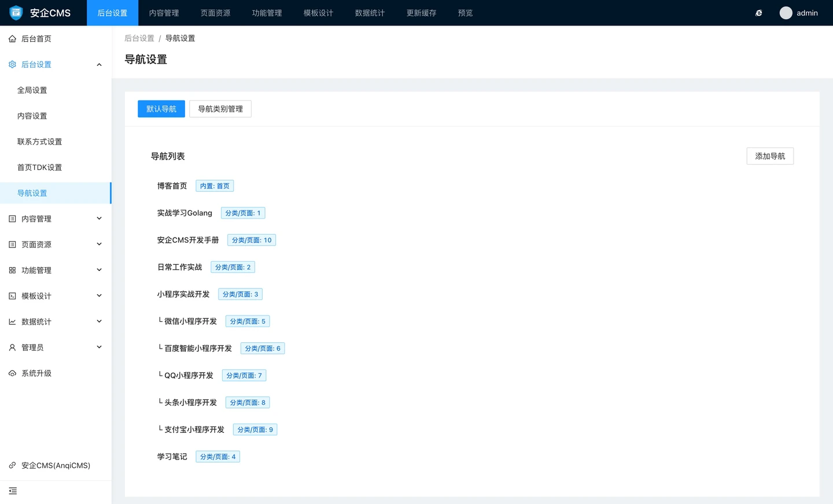The image size is (833, 504).
Task: Click the 安企CMS(AnqiCMS) link icon
Action: [12, 465]
